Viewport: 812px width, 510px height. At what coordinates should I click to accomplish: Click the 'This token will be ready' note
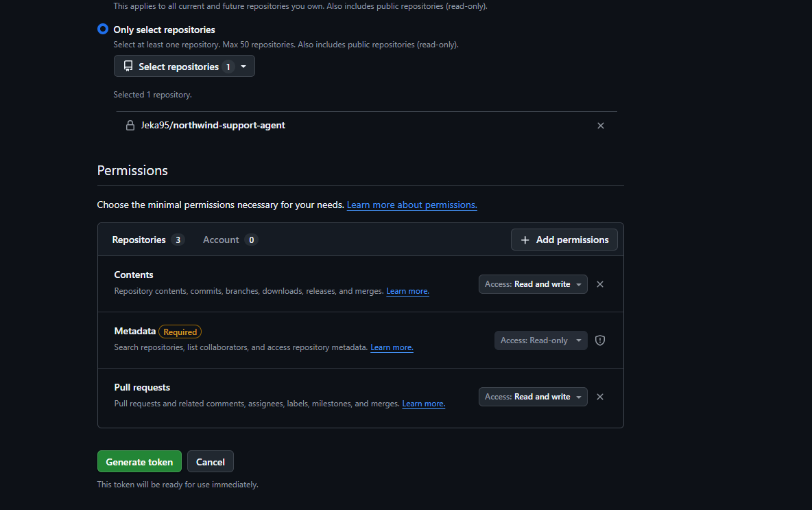point(178,485)
